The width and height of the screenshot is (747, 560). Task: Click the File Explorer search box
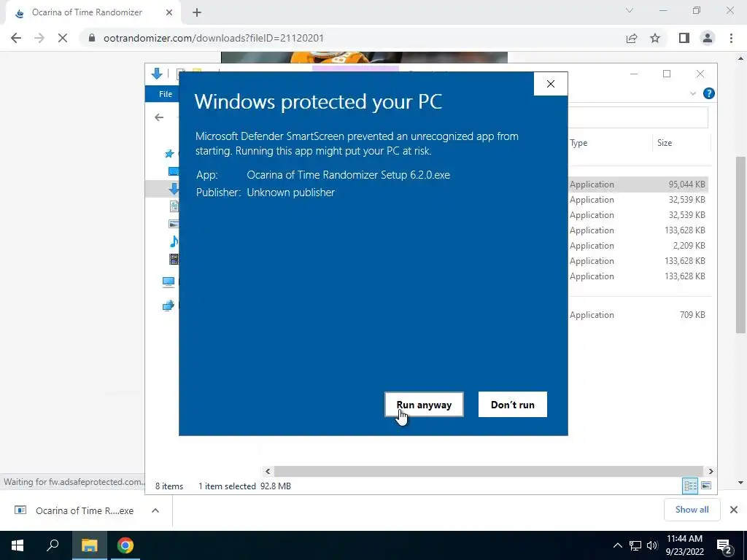(638, 117)
